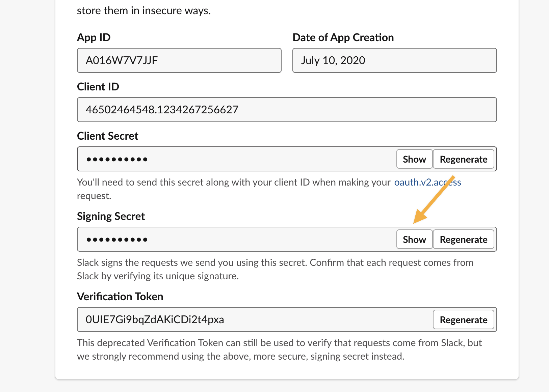The image size is (549, 392).
Task: Click the App ID label
Action: coord(94,37)
